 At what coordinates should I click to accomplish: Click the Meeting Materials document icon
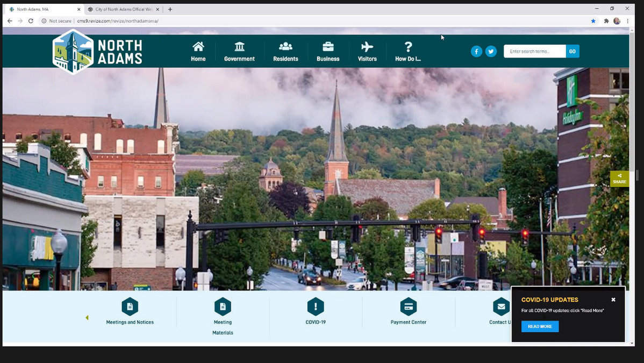click(x=223, y=307)
